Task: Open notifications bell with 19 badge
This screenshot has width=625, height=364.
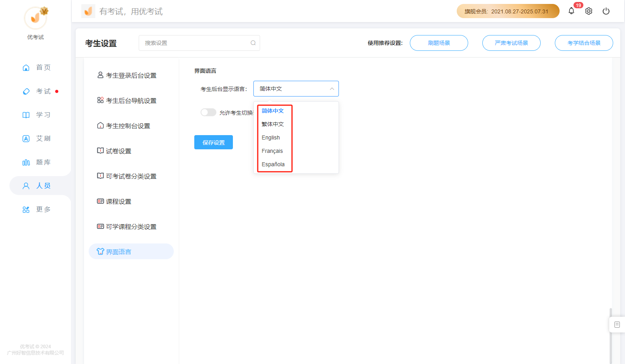Action: (x=571, y=11)
